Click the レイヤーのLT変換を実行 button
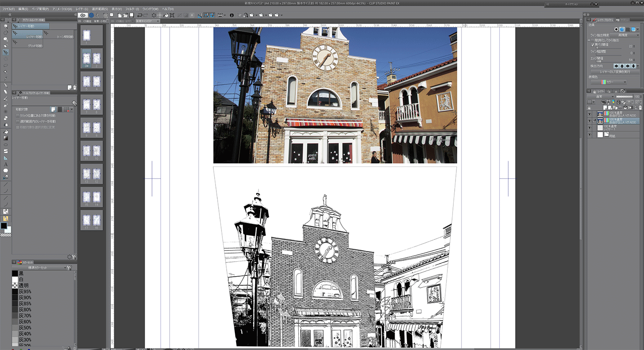This screenshot has height=350, width=644. click(615, 72)
